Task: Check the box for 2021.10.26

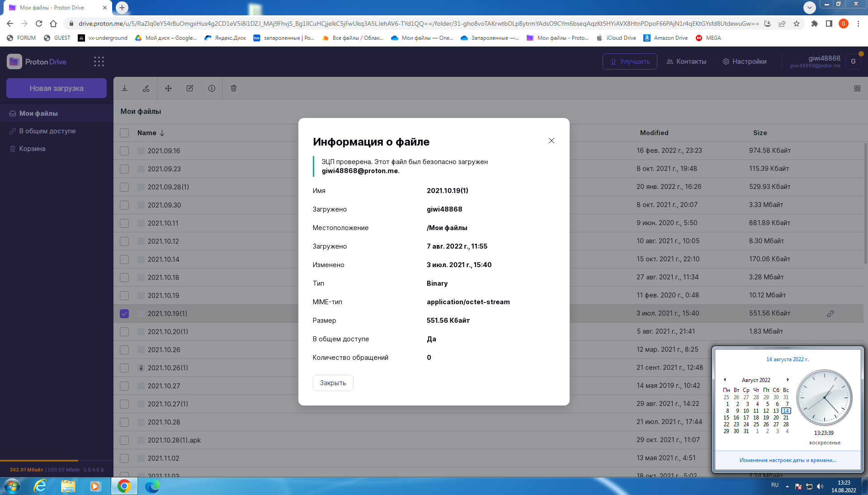Action: click(124, 350)
